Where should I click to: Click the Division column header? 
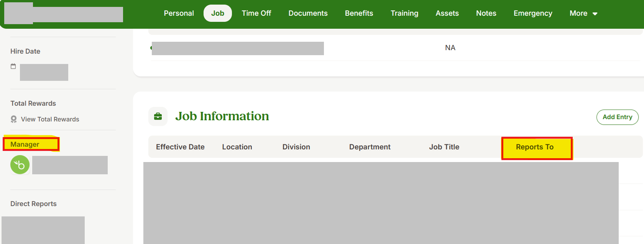pyautogui.click(x=296, y=147)
